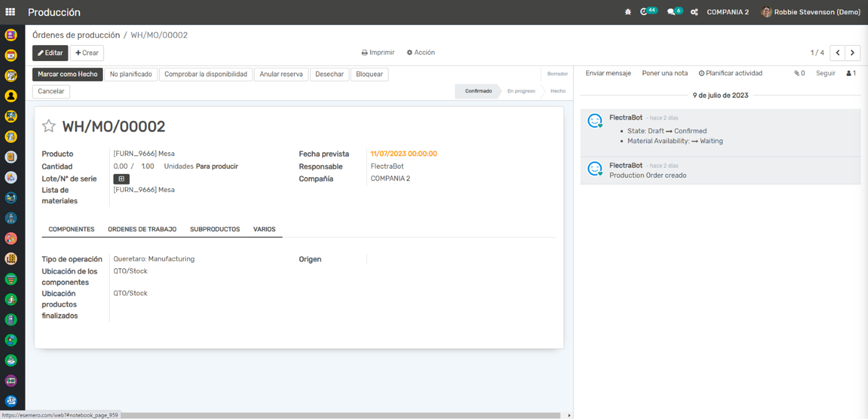The image size is (868, 419).
Task: Open the Robbie Stevenson user menu
Action: pos(811,12)
